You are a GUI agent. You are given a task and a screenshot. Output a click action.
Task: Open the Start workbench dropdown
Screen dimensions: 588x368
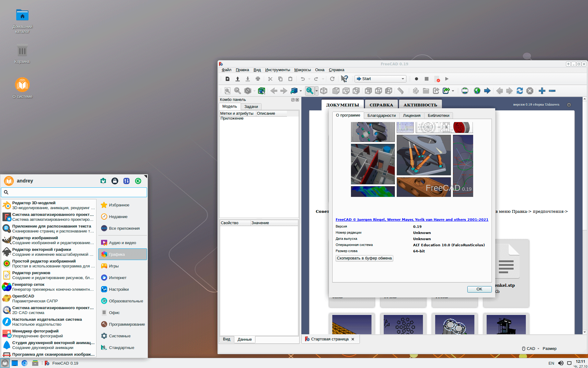tap(380, 79)
